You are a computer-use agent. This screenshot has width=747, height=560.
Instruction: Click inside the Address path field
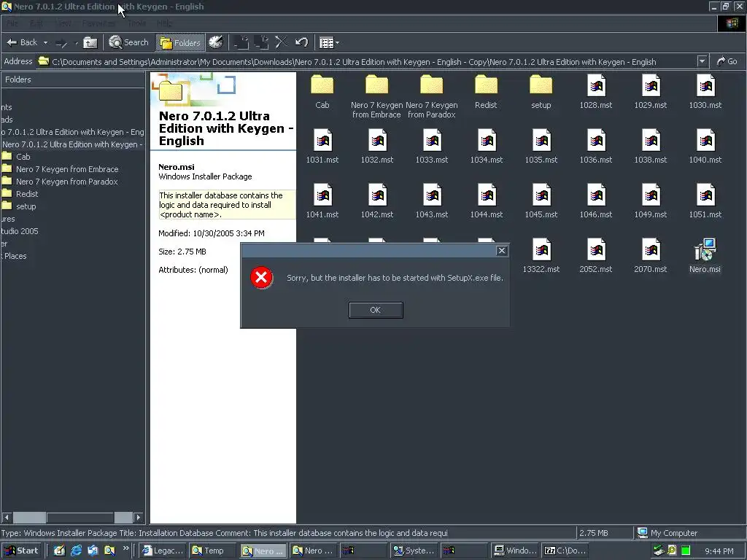[367, 62]
